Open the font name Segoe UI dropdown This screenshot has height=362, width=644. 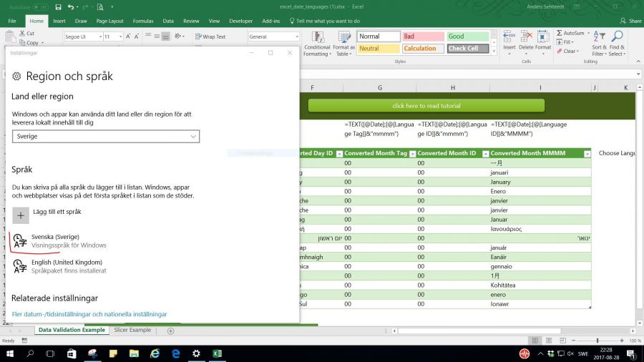(x=100, y=36)
